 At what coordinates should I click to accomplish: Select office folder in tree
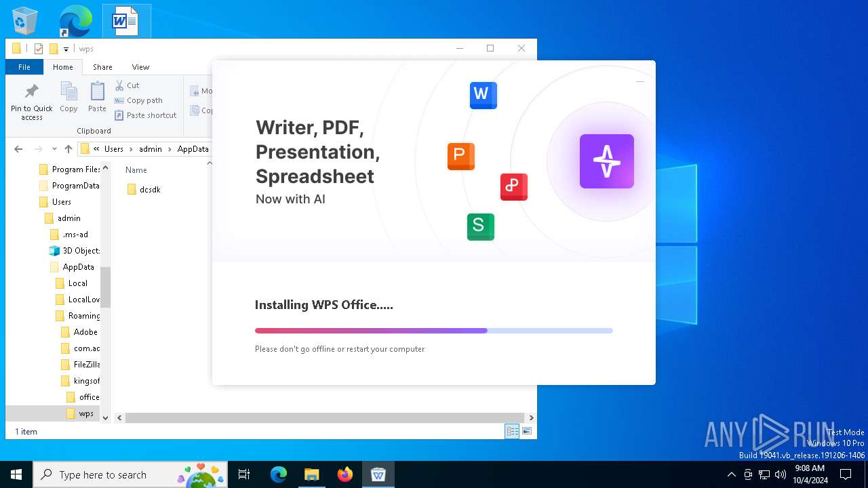(83, 397)
